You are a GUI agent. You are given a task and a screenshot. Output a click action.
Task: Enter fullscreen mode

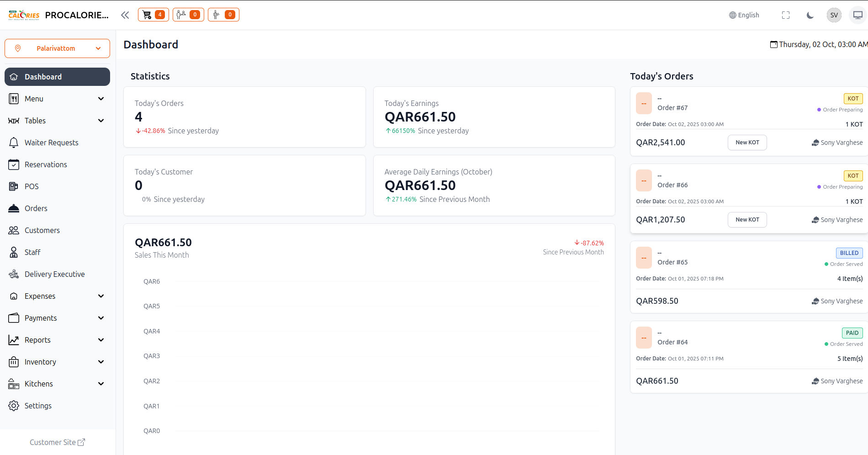click(785, 15)
